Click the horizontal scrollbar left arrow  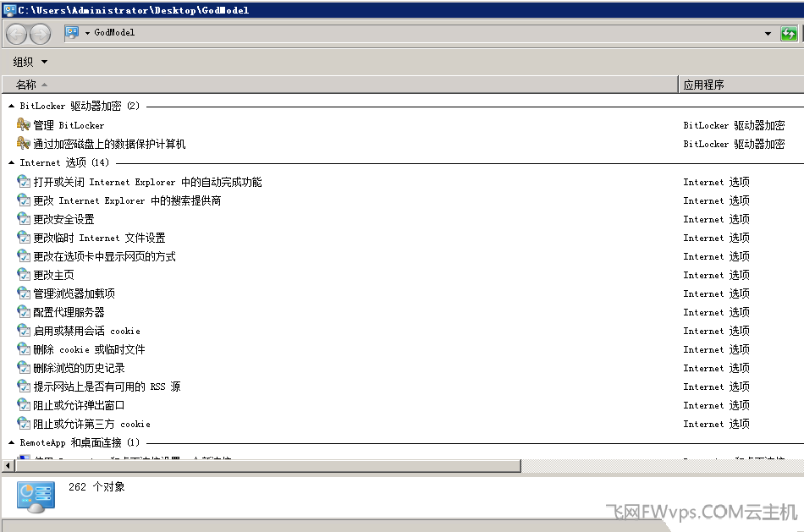coord(8,466)
